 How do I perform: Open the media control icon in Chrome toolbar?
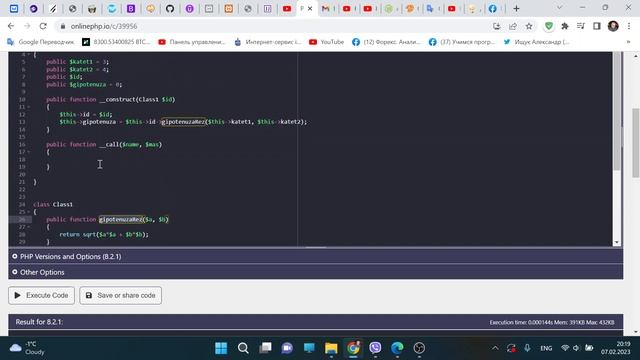coord(581,26)
